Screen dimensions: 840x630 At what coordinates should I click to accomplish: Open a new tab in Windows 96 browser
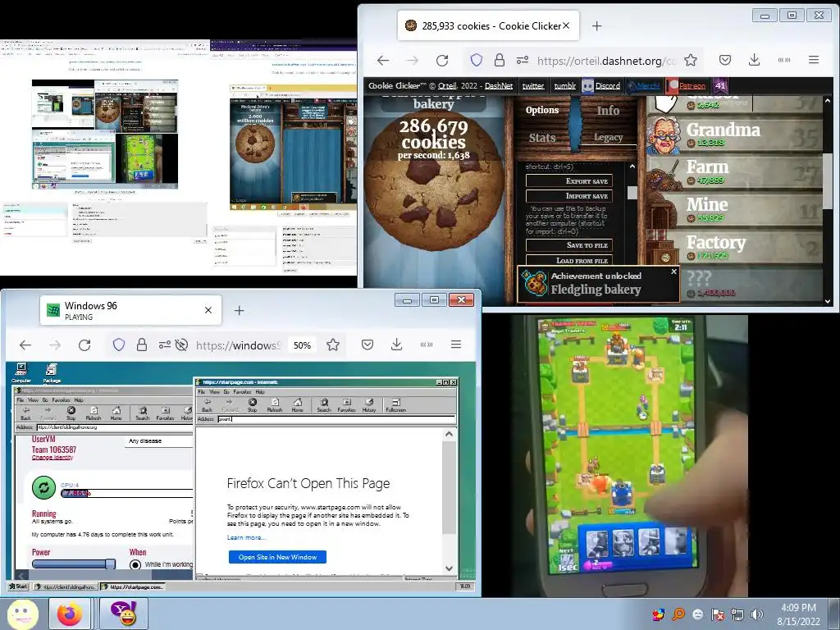239,310
